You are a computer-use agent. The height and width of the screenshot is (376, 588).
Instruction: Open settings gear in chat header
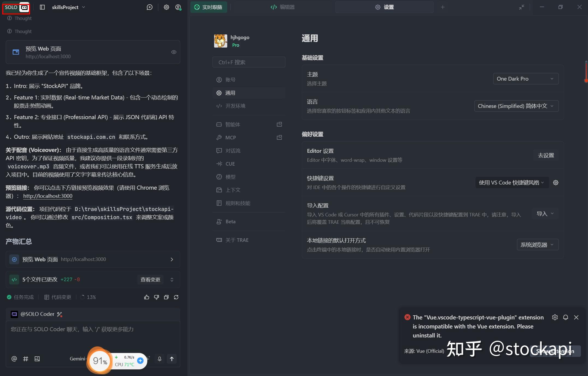[x=166, y=7]
